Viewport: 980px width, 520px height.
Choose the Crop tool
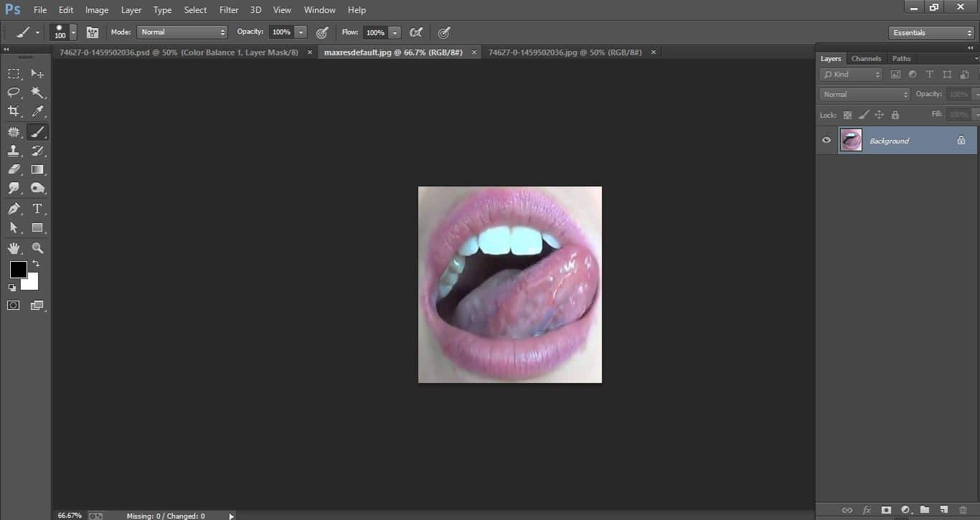(x=14, y=111)
